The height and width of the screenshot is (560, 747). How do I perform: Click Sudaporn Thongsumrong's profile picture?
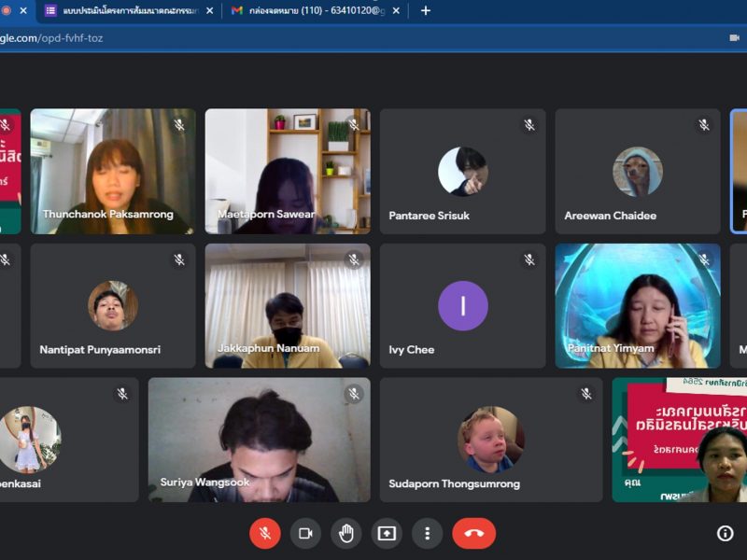pos(490,439)
